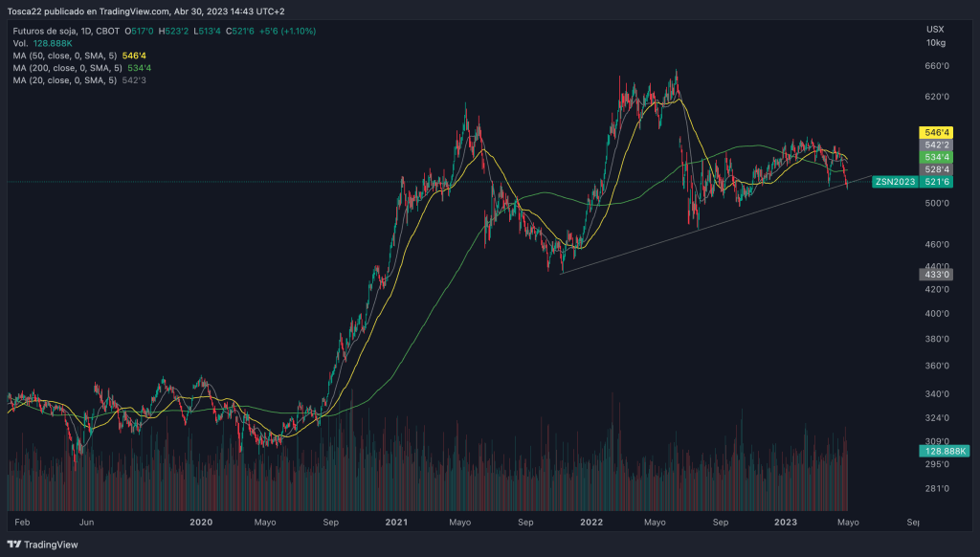Click the 660'0 level on price scale

(936, 67)
